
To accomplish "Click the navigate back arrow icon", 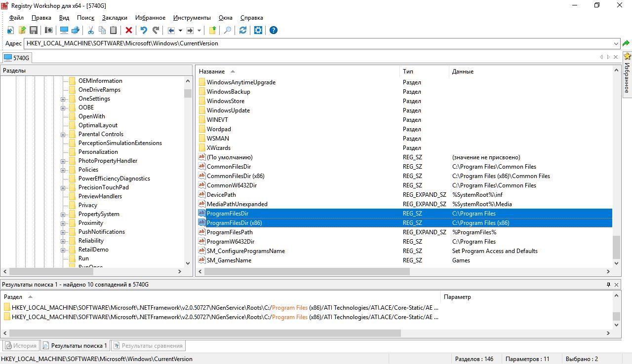I will coord(171,30).
